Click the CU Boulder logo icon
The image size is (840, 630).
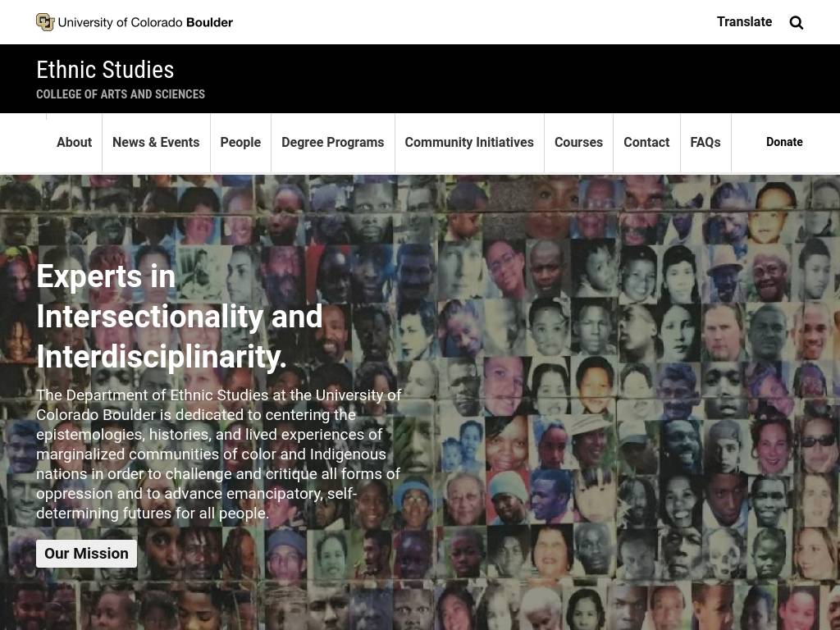45,22
